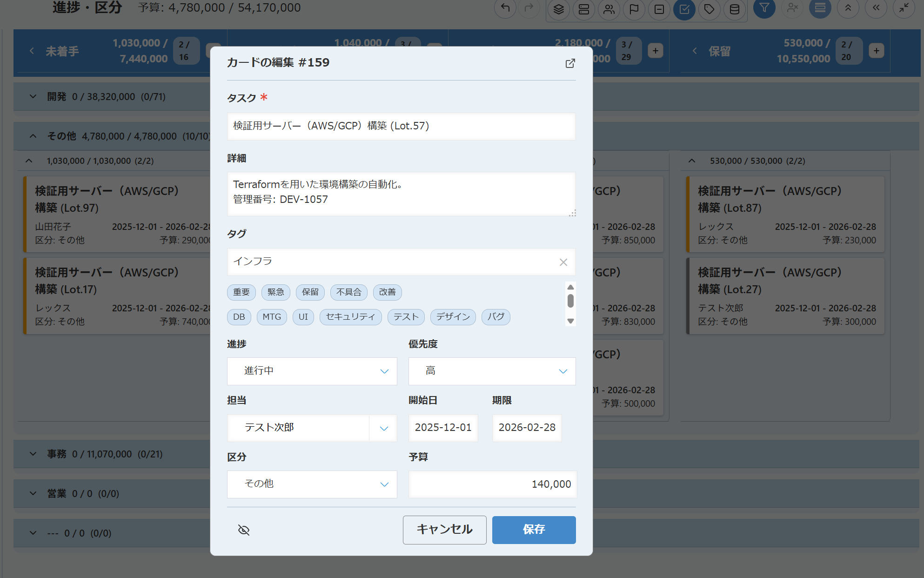Clear the インフラ tag field
The image size is (924, 578).
click(x=563, y=262)
